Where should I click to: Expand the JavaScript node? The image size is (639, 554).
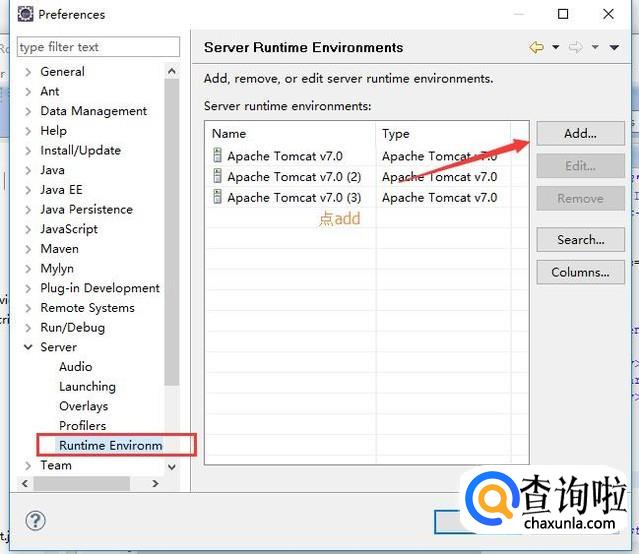28,230
